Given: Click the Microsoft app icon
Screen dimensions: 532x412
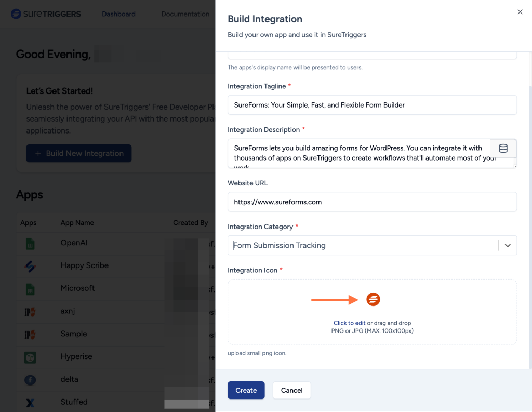Looking at the screenshot, I should (x=30, y=288).
